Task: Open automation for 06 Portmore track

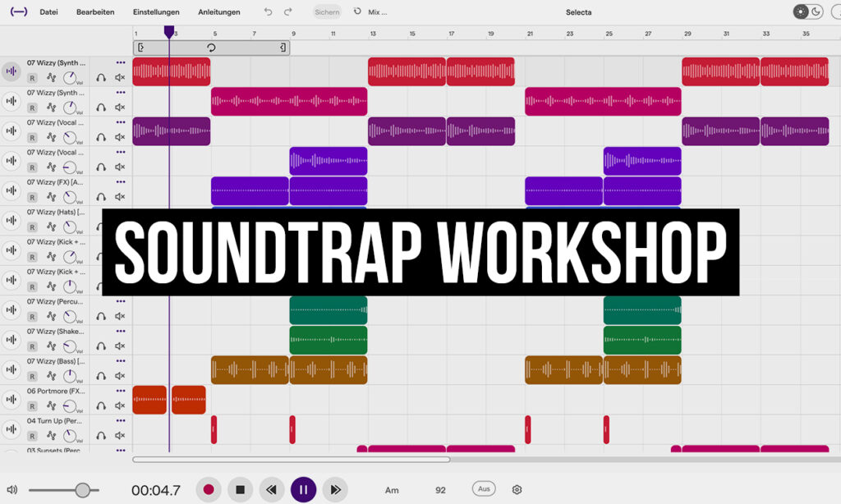Action: pos(51,405)
